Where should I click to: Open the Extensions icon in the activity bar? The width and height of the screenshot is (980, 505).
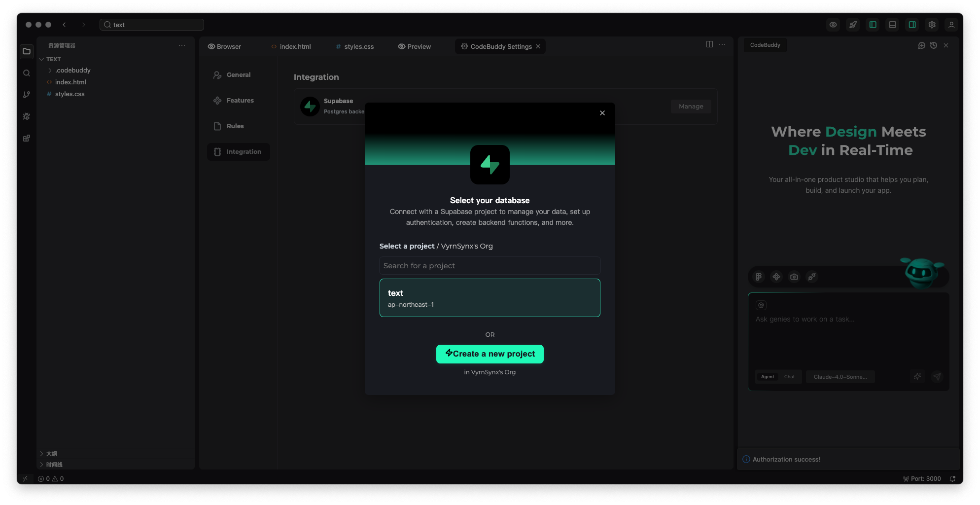pos(27,138)
